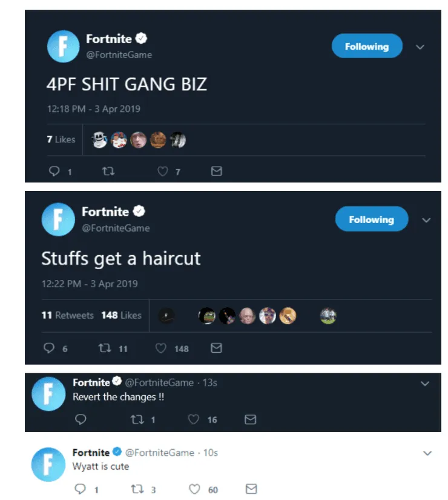
Task: View the 11 Retweets list
Action: pos(67,315)
